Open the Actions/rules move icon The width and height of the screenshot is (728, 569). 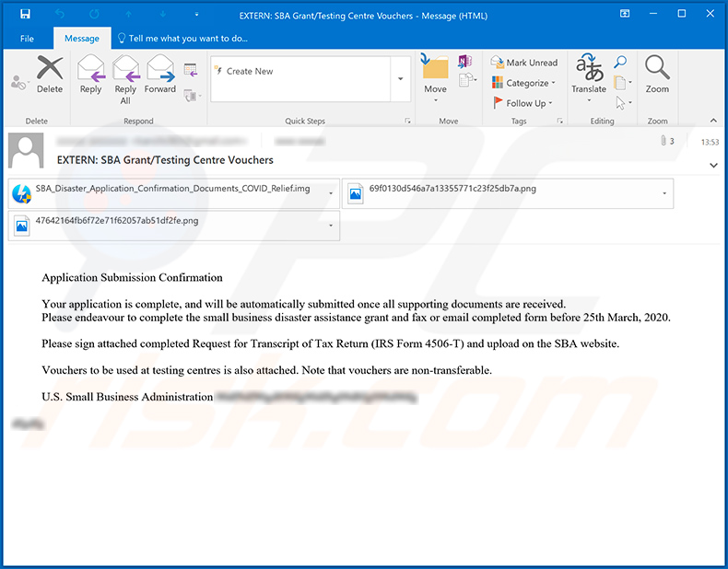click(x=467, y=80)
